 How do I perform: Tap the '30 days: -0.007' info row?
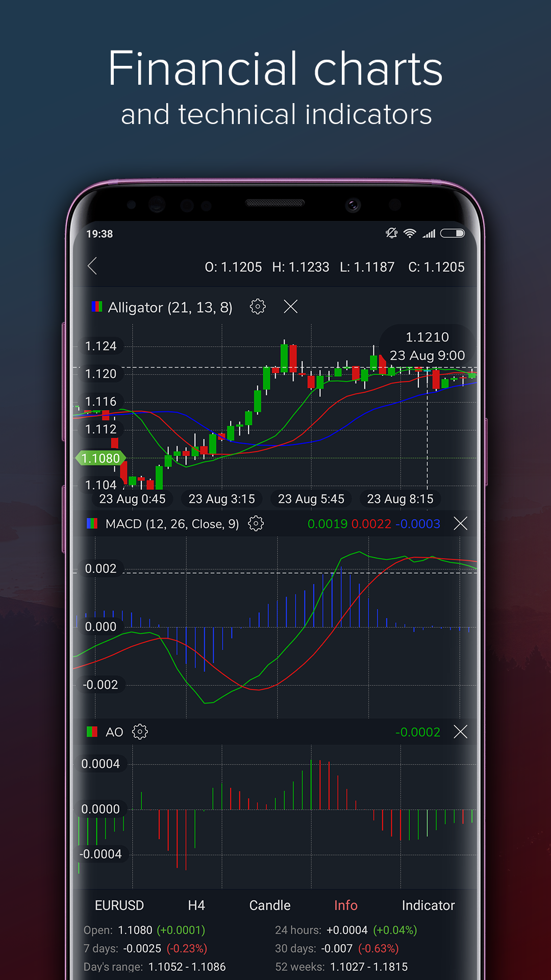coord(337,948)
